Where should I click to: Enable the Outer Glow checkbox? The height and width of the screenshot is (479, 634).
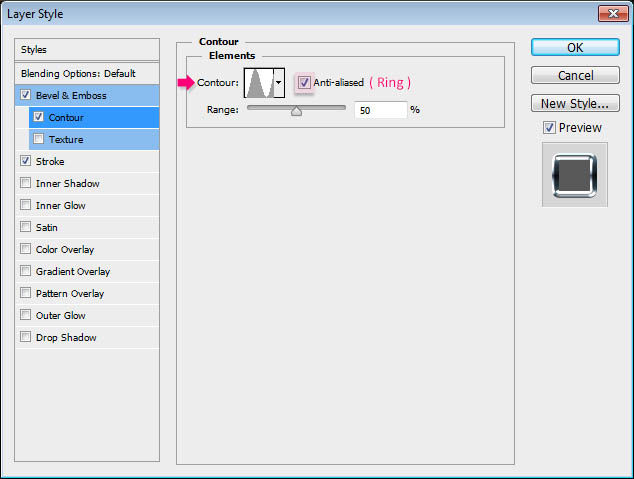[x=25, y=314]
